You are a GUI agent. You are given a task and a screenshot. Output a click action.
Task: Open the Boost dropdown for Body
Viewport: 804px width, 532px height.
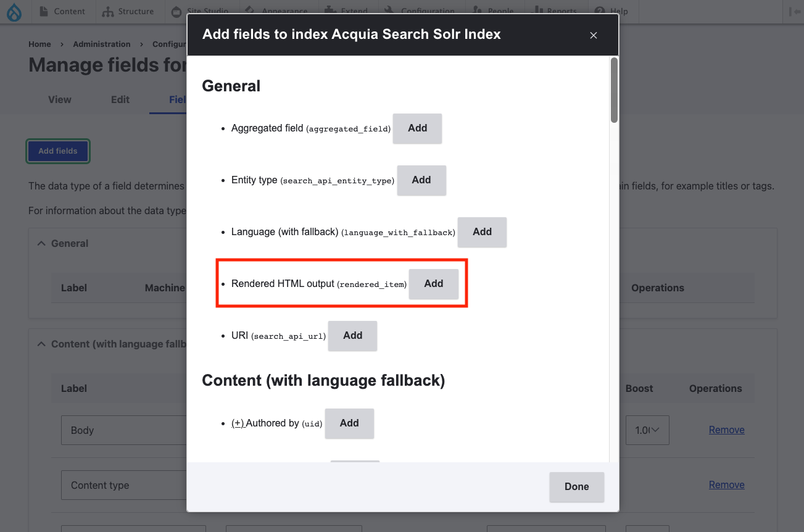point(647,430)
